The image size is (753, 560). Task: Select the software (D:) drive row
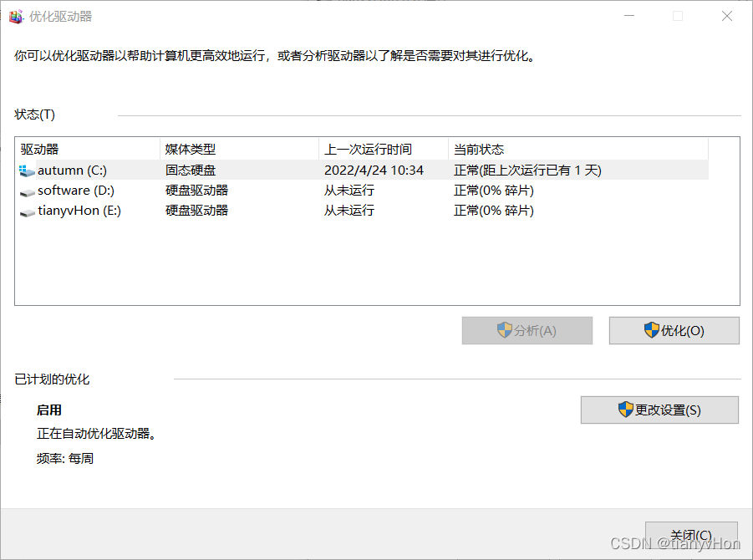(363, 191)
